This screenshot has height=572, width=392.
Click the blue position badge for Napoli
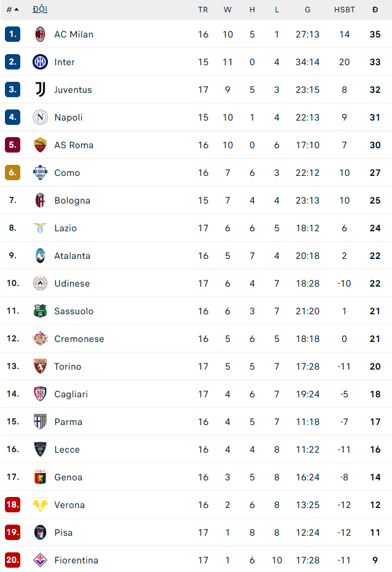tap(12, 117)
